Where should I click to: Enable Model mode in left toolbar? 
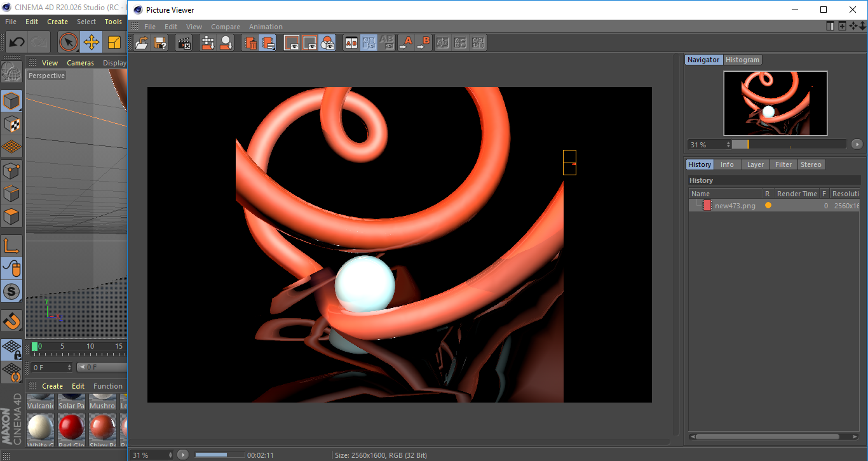pyautogui.click(x=11, y=102)
